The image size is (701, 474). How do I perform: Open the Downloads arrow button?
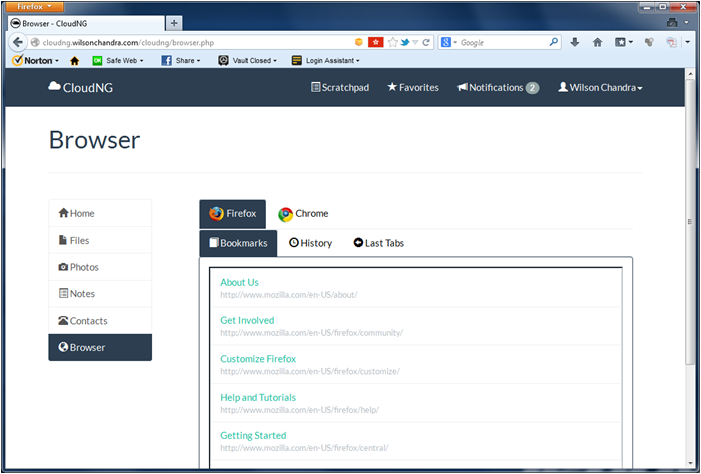coord(575,42)
